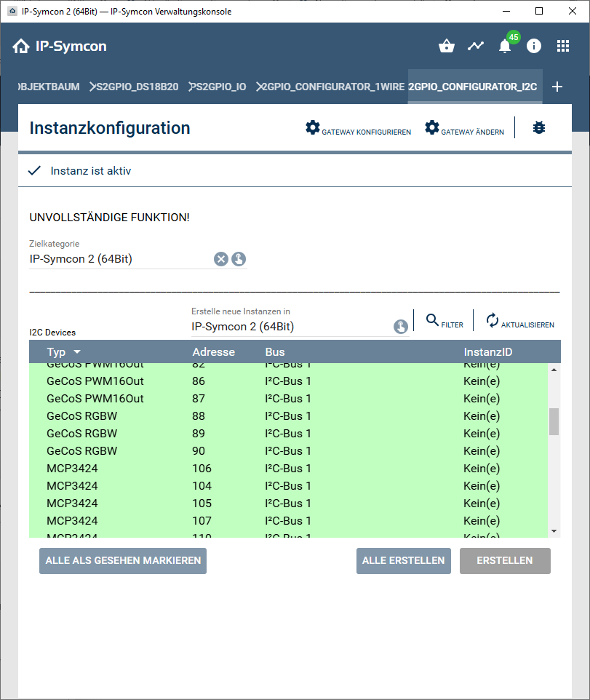Click the info circle icon
590x700 pixels.
pos(534,47)
